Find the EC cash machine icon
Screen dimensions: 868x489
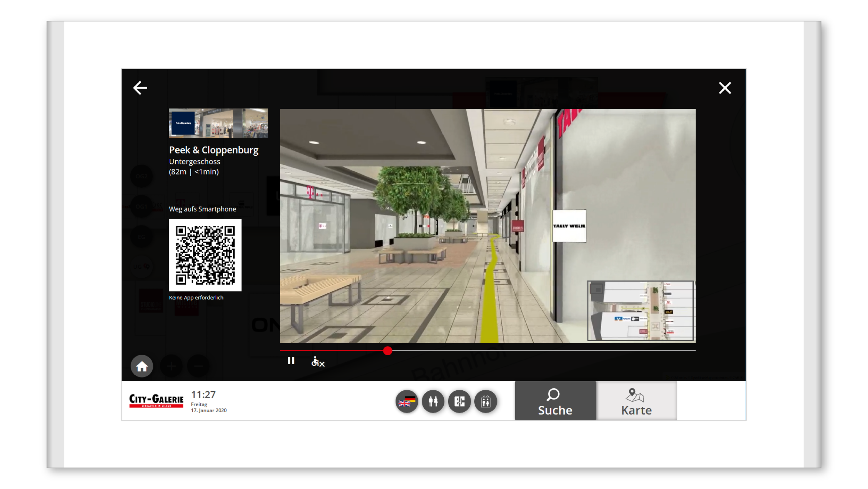click(x=459, y=401)
